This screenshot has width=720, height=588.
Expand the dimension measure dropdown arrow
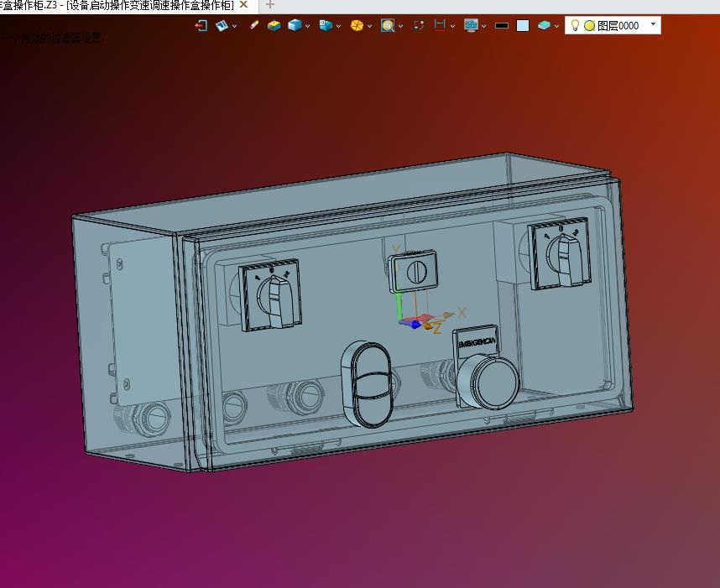pyautogui.click(x=452, y=26)
